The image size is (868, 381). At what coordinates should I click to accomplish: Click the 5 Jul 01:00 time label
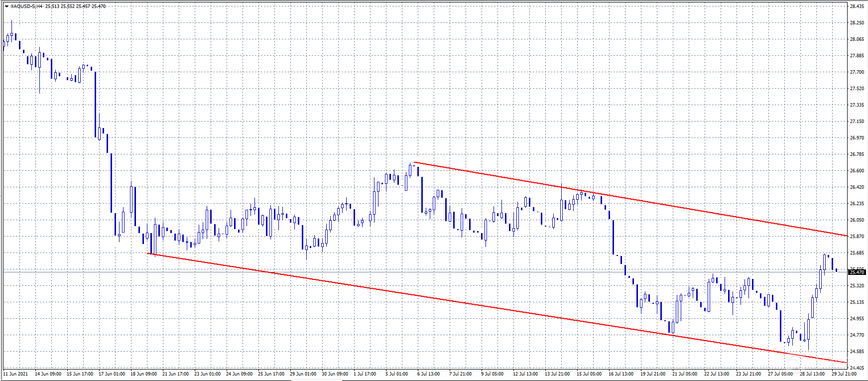click(x=396, y=374)
